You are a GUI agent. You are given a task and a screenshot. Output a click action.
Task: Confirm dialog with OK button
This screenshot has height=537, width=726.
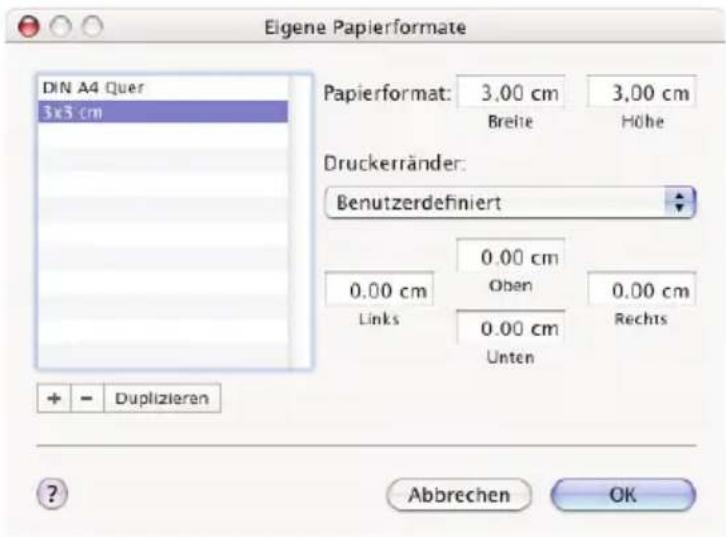623,495
